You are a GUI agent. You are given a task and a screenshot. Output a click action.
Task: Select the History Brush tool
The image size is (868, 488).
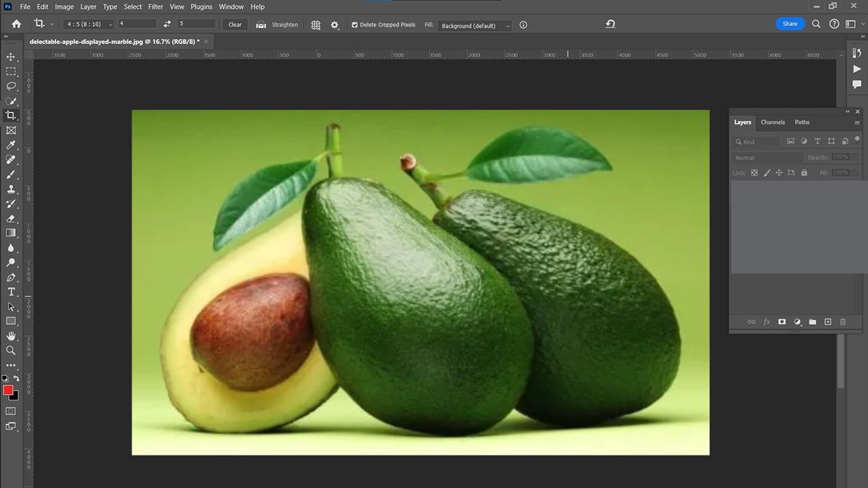click(11, 204)
